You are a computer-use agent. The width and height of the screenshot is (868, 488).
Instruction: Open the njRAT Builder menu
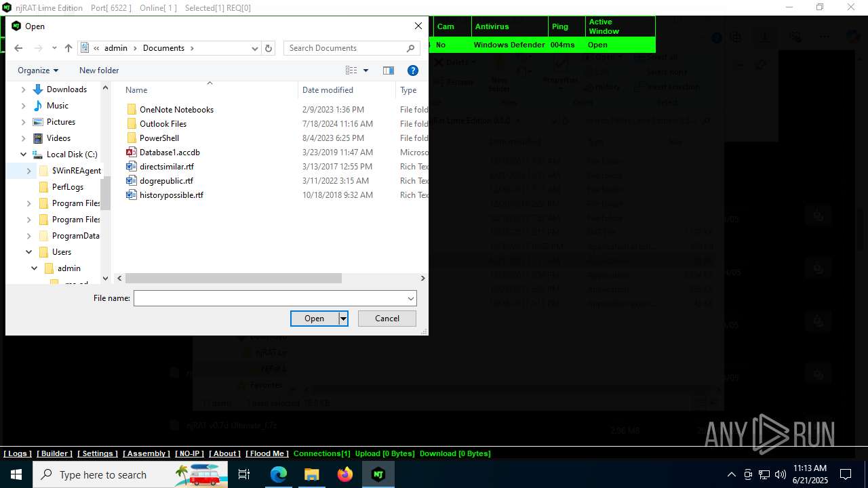tap(54, 453)
